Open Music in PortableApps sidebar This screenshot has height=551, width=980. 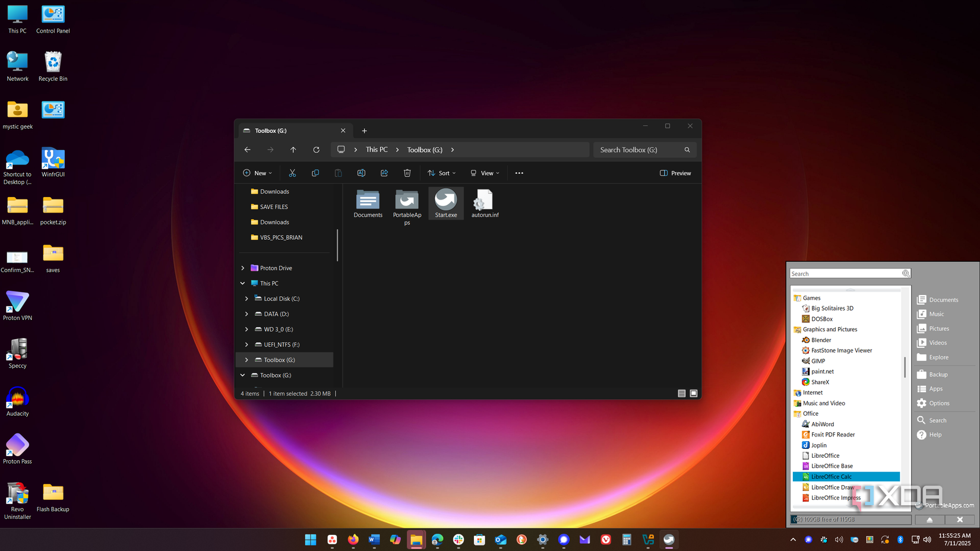931,314
